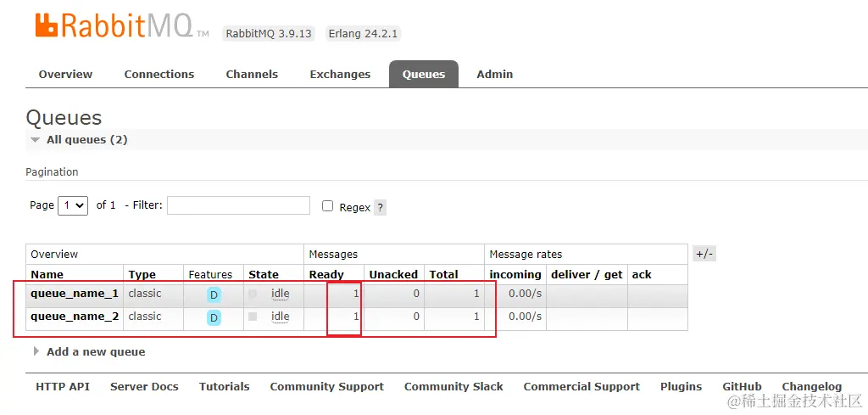Image resolution: width=868 pixels, height=415 pixels.
Task: Sort queues by the Name column header
Action: pyautogui.click(x=47, y=275)
